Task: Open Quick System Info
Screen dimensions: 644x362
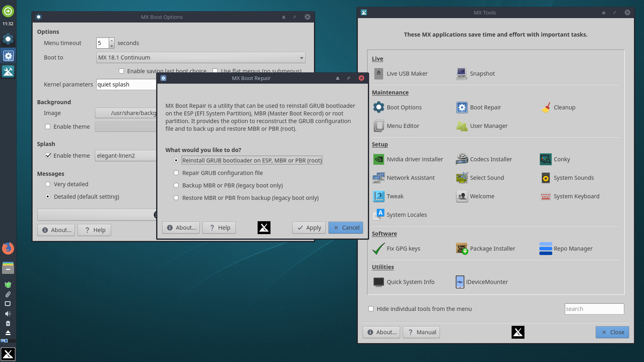Action: pyautogui.click(x=404, y=282)
